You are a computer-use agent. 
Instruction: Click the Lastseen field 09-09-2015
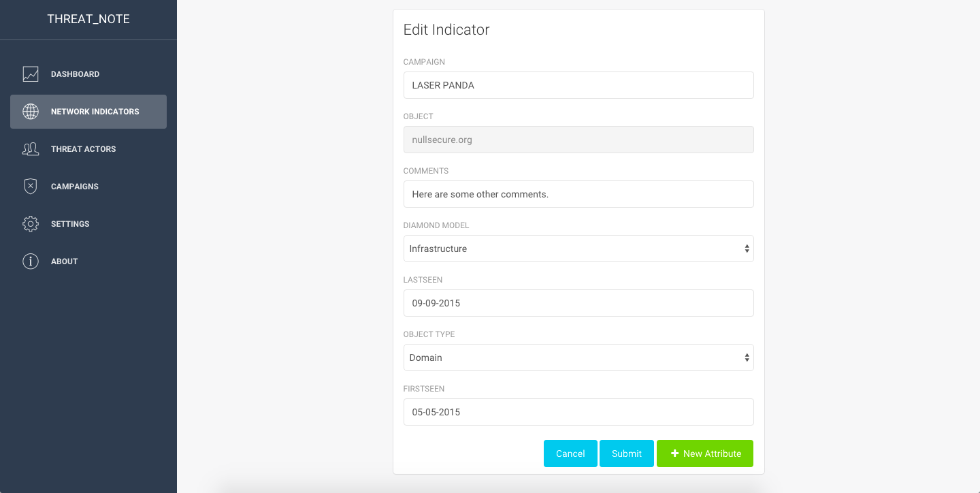point(578,303)
